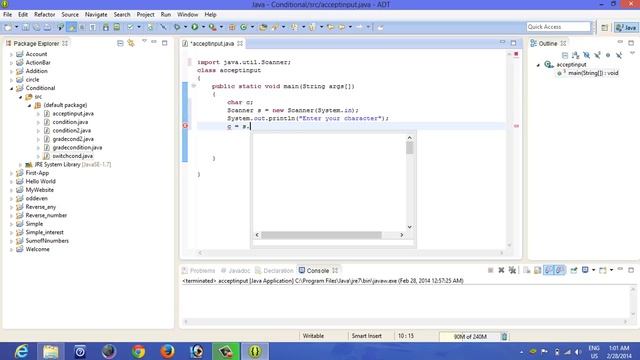
Task: Open Internet Explorer from taskbar
Action: (x=21, y=351)
